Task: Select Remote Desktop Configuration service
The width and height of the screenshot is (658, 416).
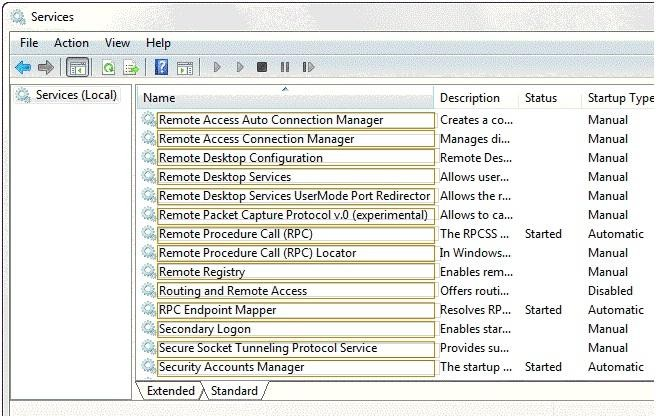Action: (295, 158)
